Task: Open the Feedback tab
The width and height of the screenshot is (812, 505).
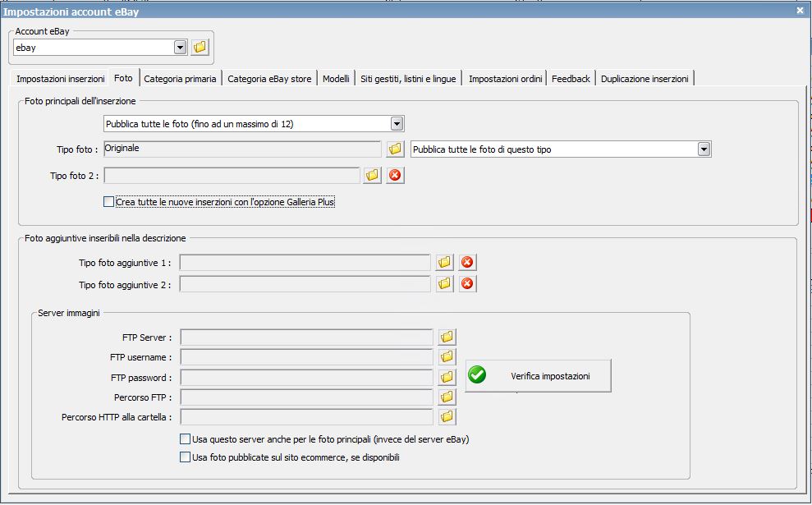Action: 571,79
